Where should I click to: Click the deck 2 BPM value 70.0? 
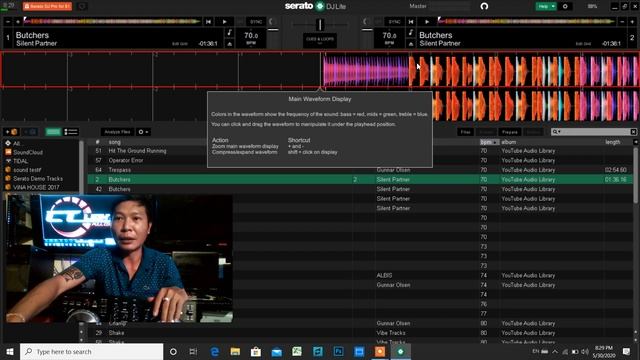pyautogui.click(x=389, y=36)
